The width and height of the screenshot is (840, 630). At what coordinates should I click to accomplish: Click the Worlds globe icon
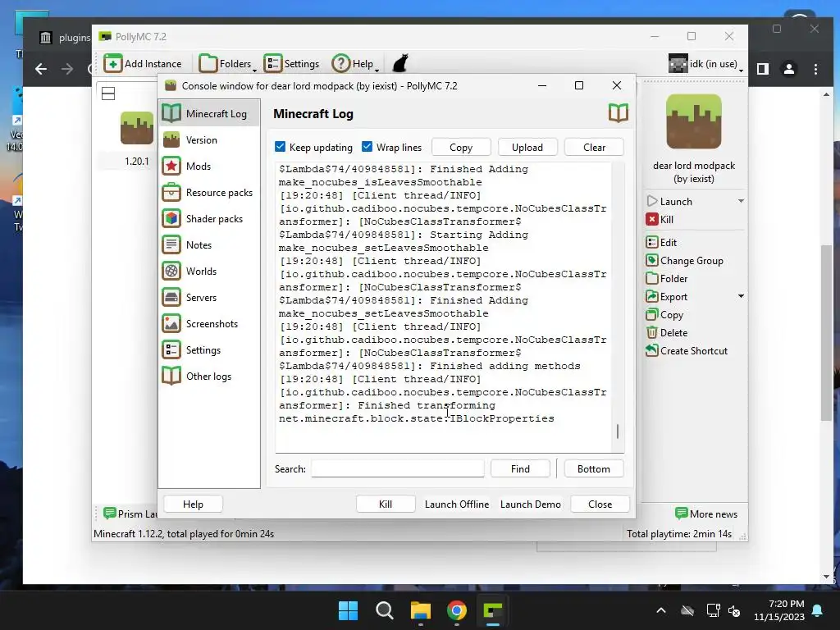pyautogui.click(x=171, y=271)
